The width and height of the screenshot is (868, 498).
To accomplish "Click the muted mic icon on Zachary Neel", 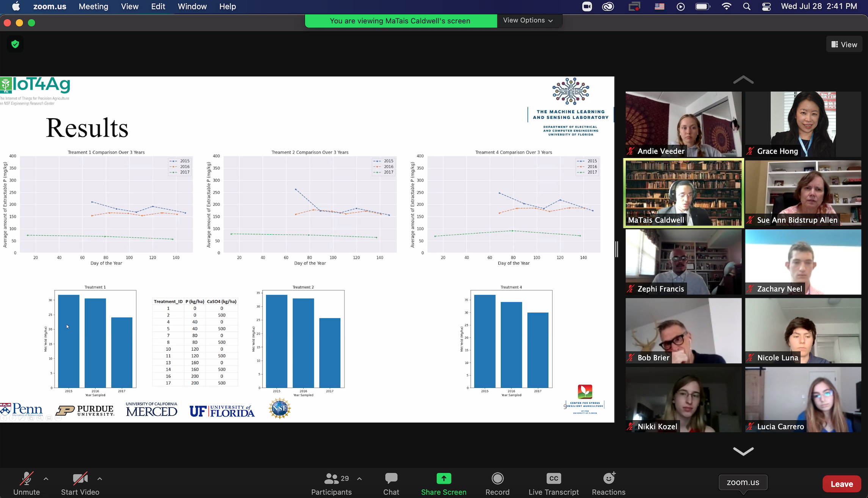I will click(750, 289).
